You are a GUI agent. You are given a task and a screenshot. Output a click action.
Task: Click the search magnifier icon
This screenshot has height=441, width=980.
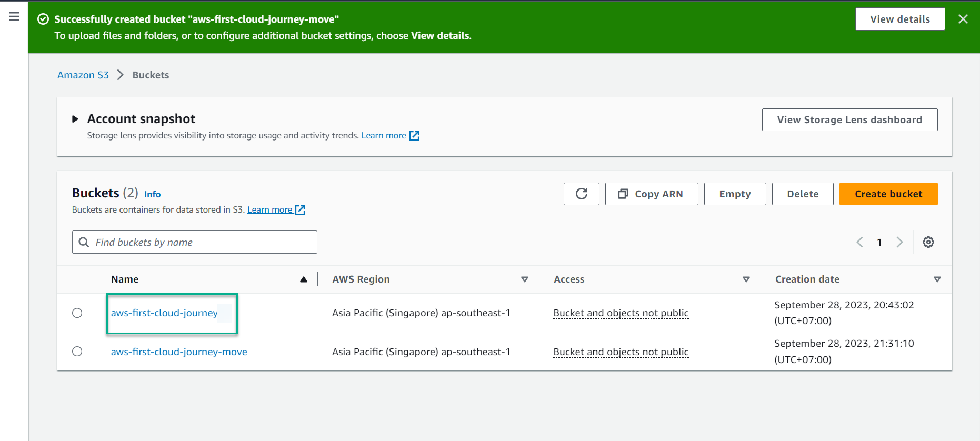point(84,242)
